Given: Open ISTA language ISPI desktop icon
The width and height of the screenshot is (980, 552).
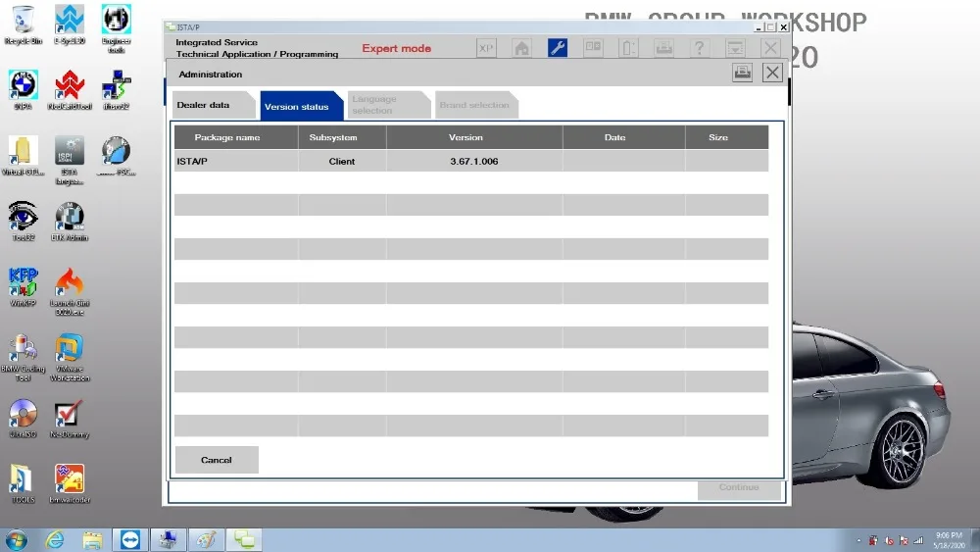Looking at the screenshot, I should tap(70, 160).
